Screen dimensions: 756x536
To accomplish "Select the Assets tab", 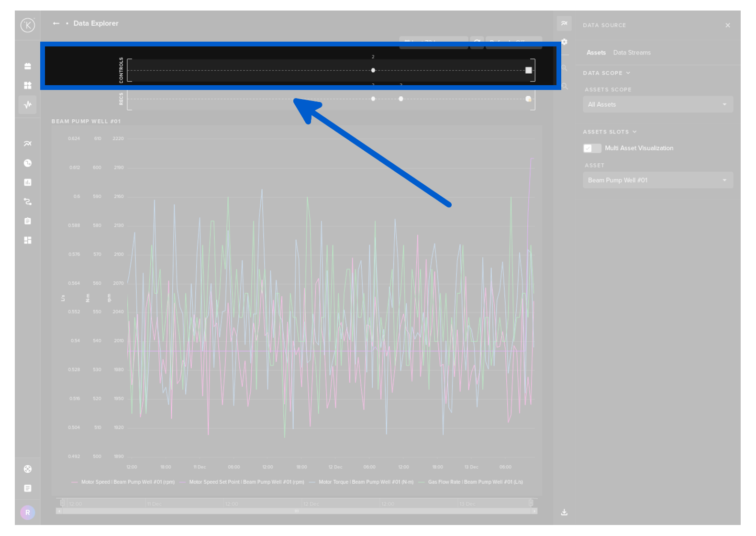I will point(596,53).
